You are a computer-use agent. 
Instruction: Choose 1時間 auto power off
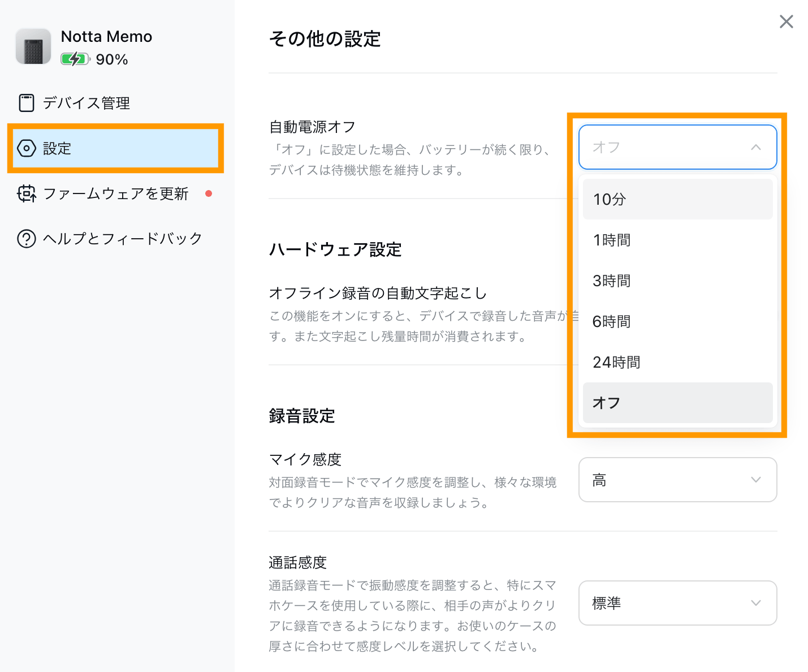[677, 240]
